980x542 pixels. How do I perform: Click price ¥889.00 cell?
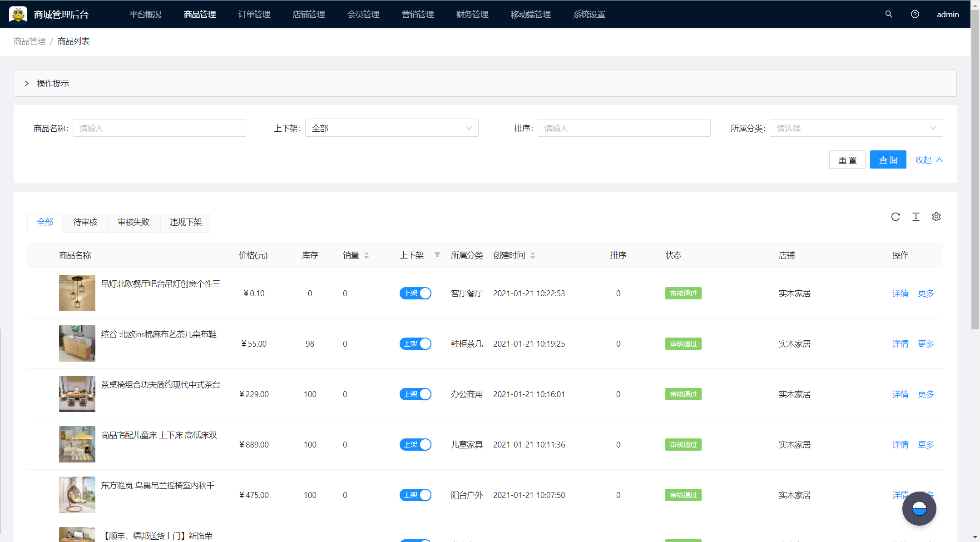pyautogui.click(x=254, y=445)
